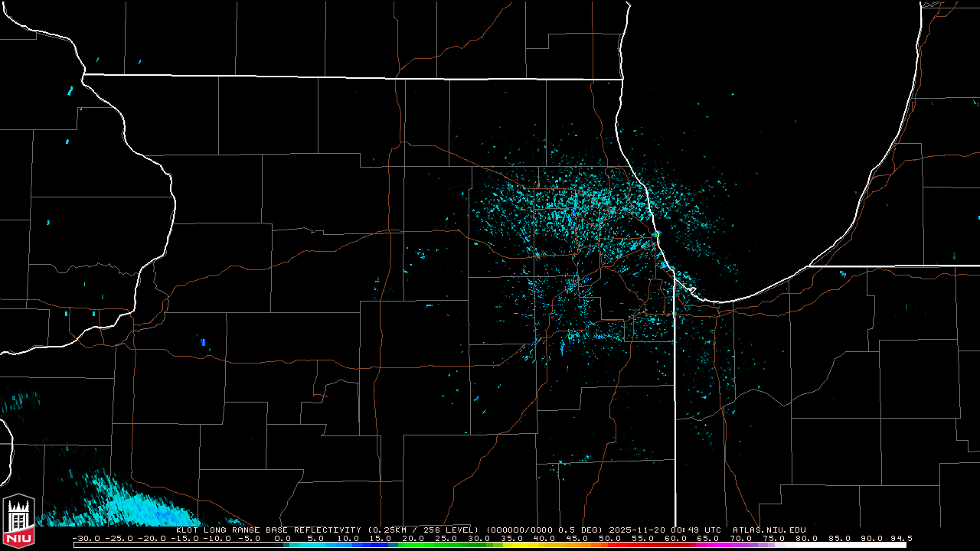Click the NIU castle logo
Screen dimensions: 980x551
(x=18, y=522)
